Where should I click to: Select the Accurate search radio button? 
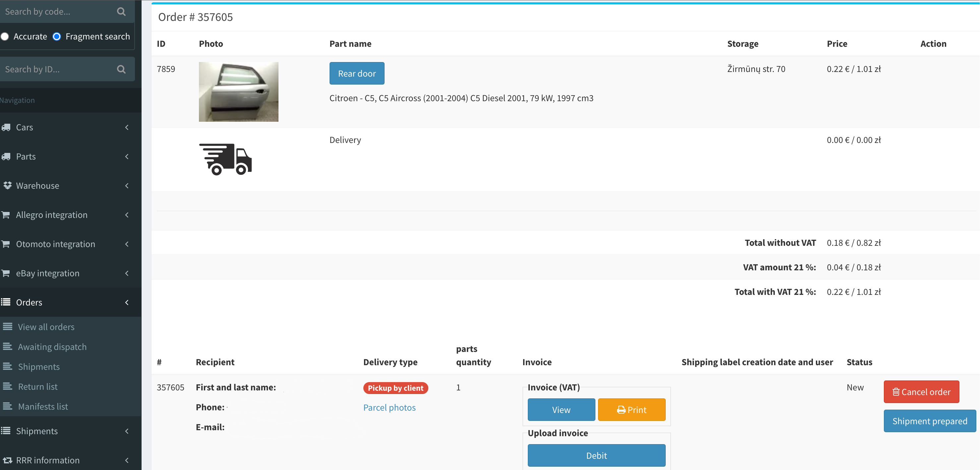pyautogui.click(x=5, y=36)
